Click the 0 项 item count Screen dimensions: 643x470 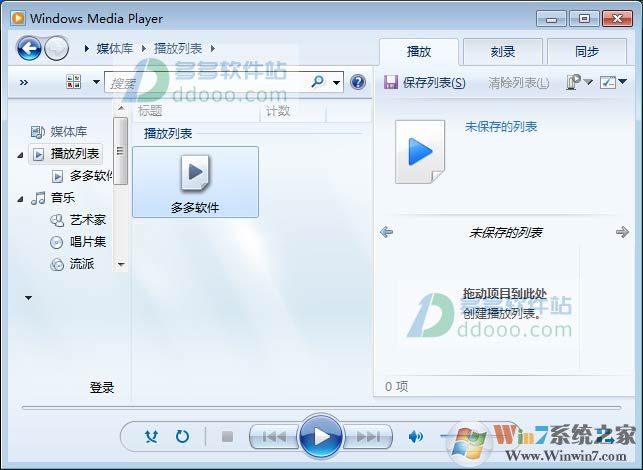tap(396, 386)
